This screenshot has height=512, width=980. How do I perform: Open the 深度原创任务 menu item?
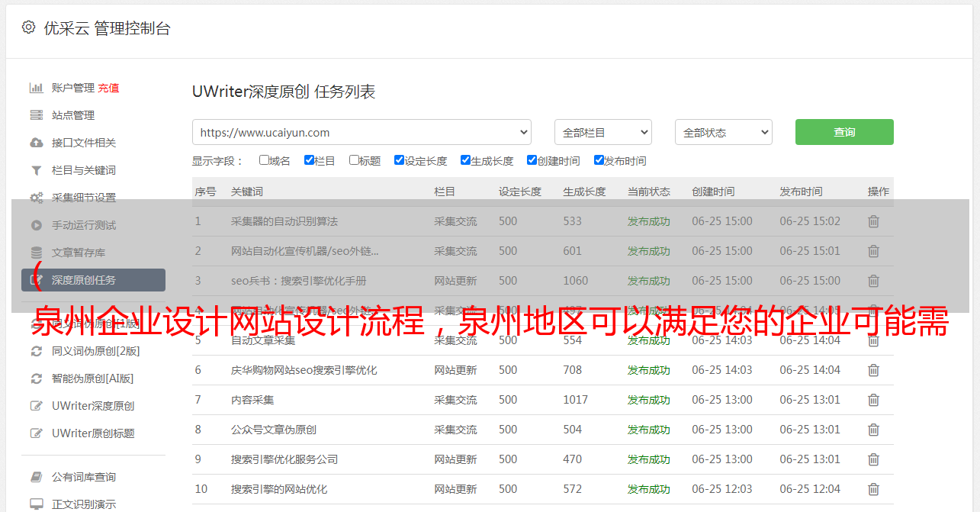click(93, 280)
